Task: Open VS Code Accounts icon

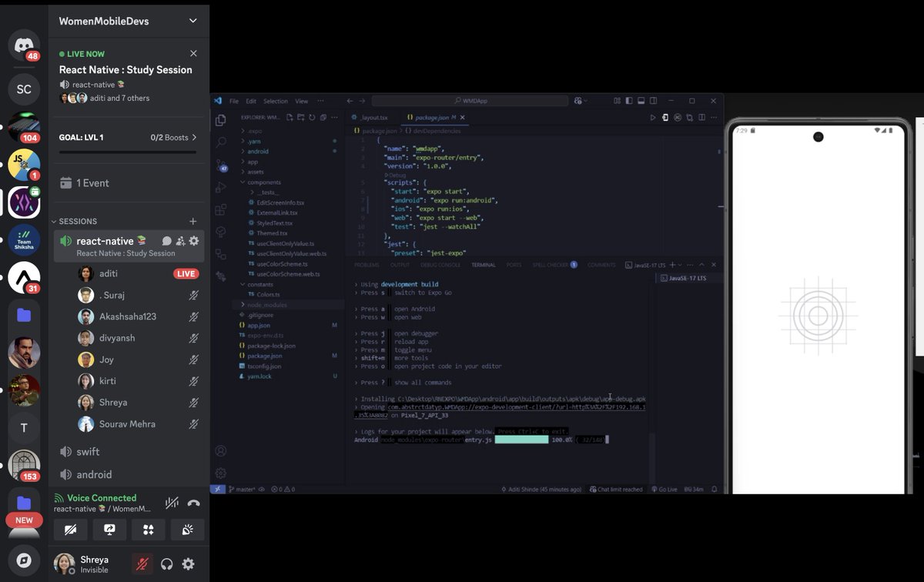Action: [x=221, y=451]
